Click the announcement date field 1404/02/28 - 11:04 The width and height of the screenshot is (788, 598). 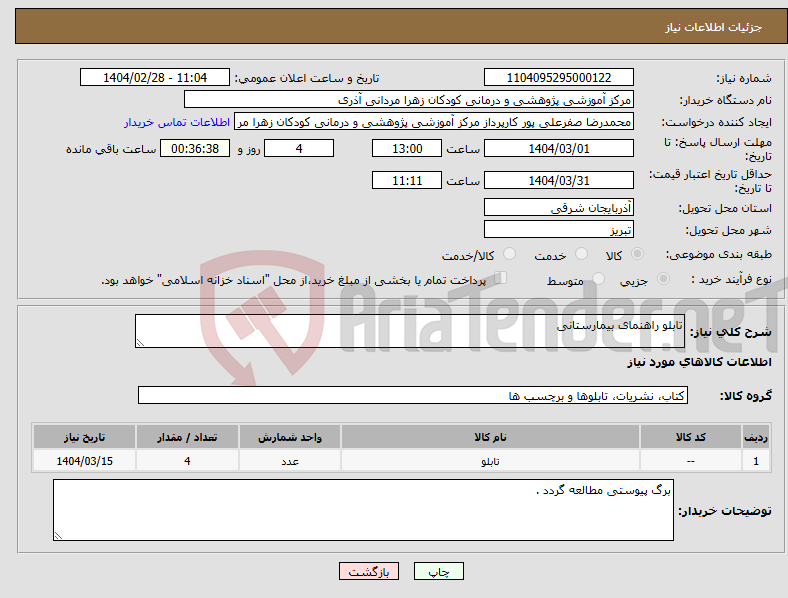coord(155,77)
